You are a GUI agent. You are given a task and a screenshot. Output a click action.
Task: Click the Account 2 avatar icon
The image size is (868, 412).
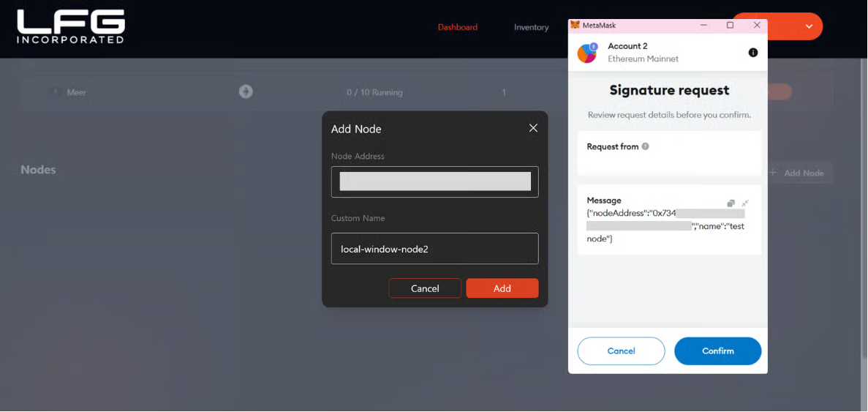click(587, 53)
